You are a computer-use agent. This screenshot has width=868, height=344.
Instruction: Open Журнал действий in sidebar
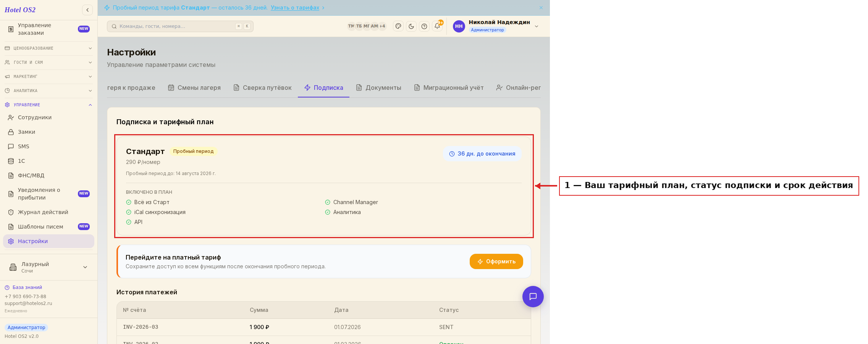(x=49, y=212)
